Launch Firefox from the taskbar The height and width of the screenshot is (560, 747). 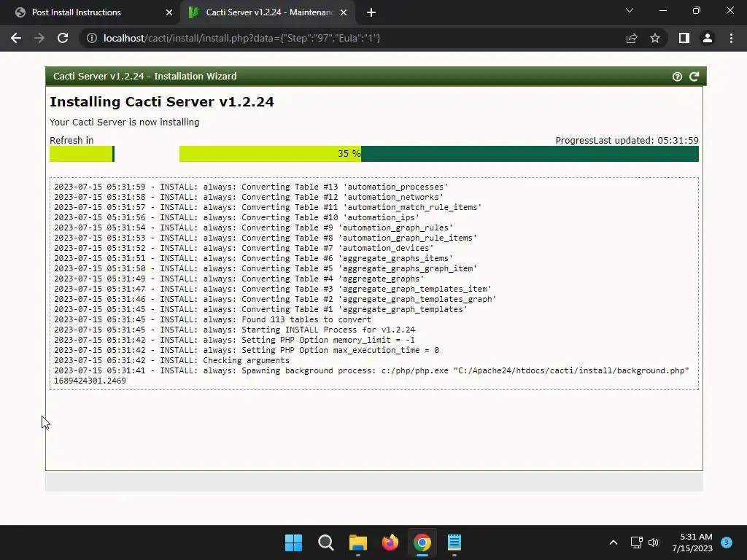(x=390, y=542)
